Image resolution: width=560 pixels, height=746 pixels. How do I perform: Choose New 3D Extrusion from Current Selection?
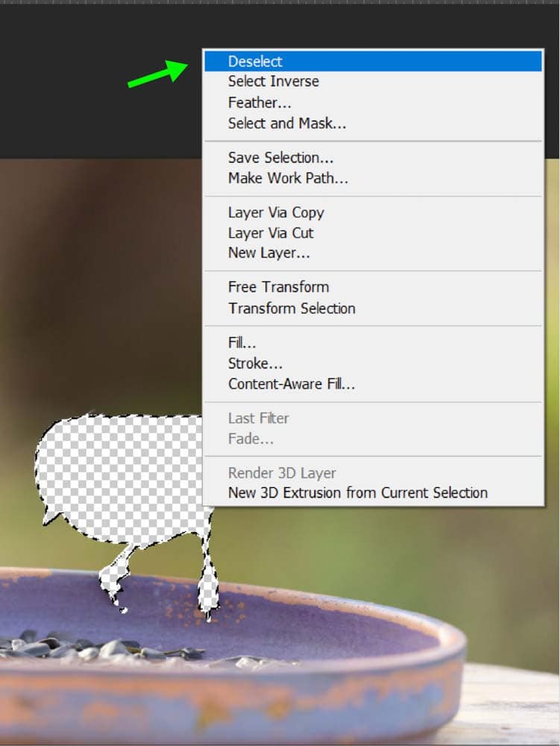pos(373,492)
